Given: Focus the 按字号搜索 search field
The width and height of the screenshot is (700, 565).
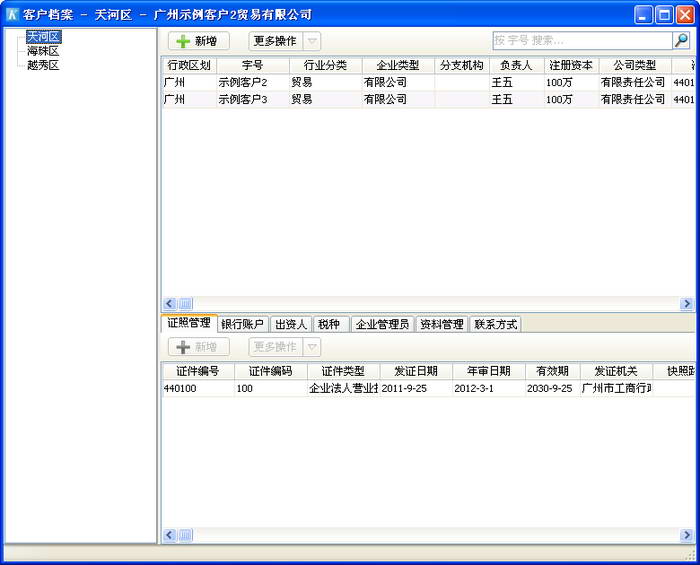Looking at the screenshot, I should pyautogui.click(x=583, y=41).
